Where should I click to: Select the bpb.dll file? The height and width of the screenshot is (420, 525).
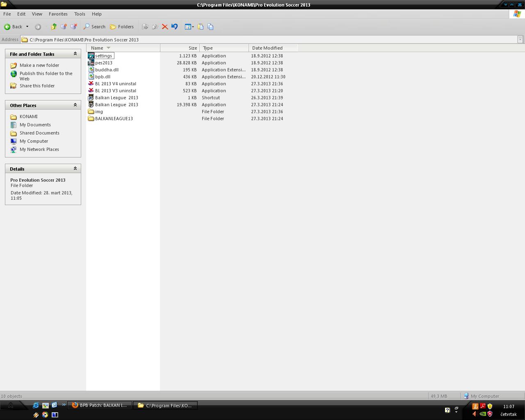(103, 77)
